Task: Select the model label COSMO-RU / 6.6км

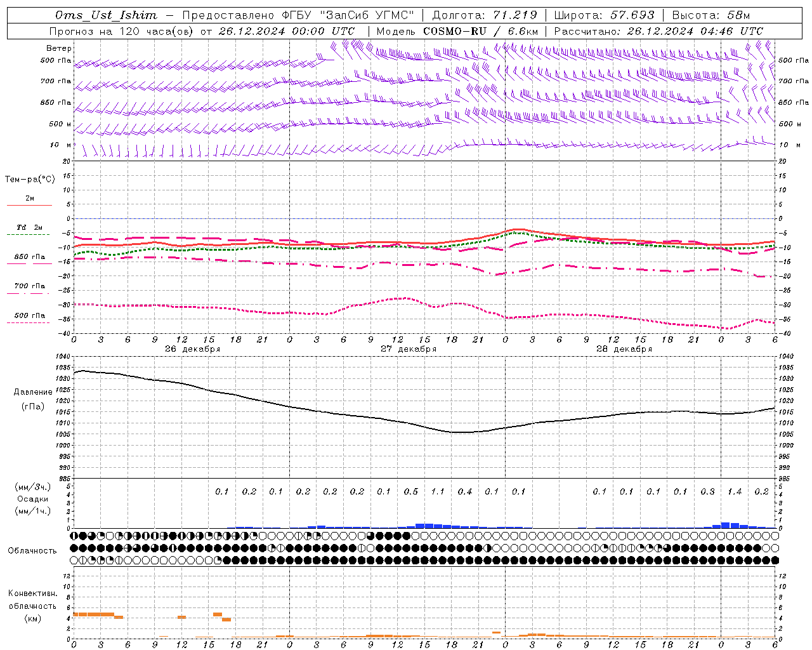Action: 481,31
